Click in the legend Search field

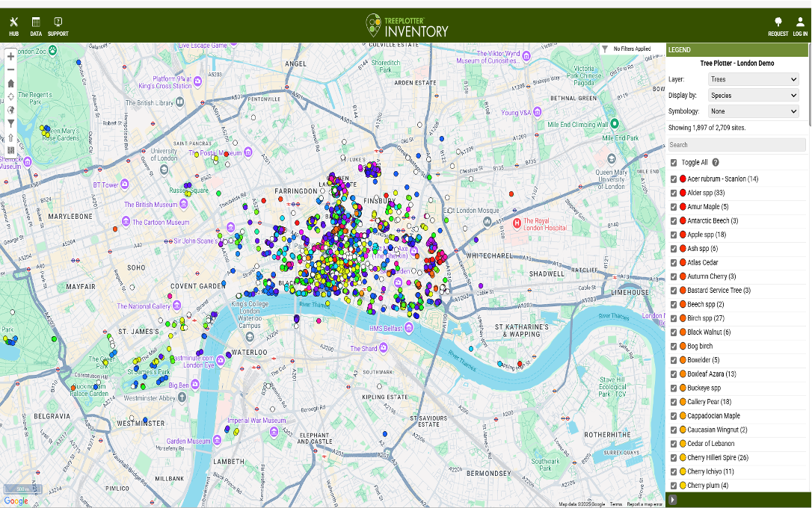pos(737,145)
